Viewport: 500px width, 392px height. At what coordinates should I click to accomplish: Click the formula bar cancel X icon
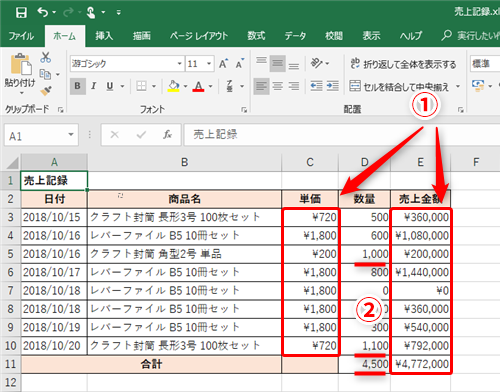coord(114,135)
